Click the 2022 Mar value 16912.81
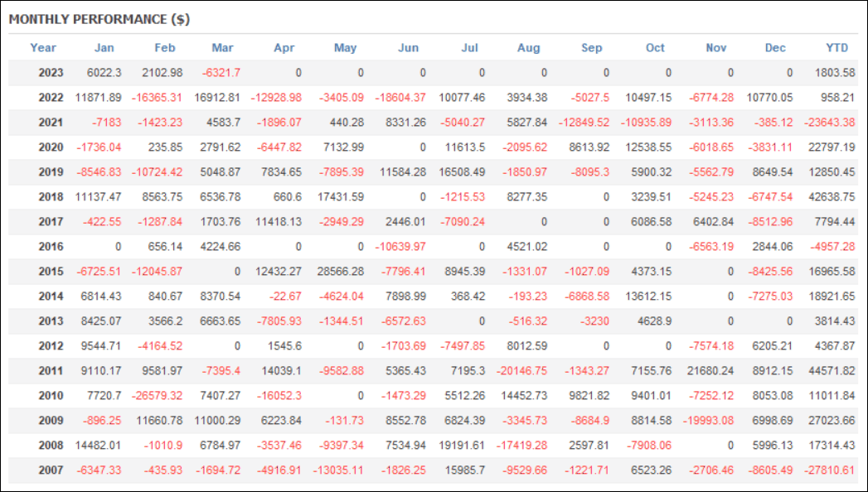Viewport: 868px width, 492px height. click(217, 97)
